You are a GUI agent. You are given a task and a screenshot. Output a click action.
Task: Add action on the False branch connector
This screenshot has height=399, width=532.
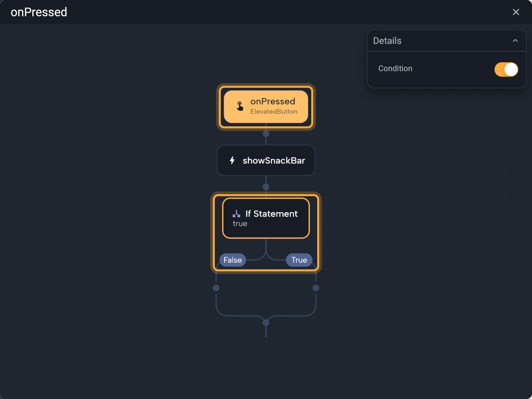[x=216, y=288]
